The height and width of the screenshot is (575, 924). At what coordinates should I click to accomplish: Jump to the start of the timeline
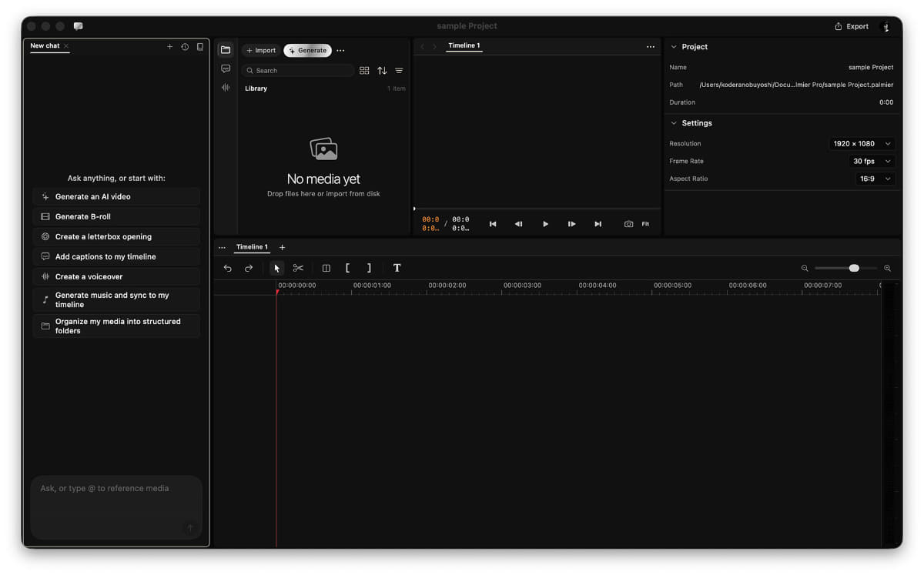[493, 224]
